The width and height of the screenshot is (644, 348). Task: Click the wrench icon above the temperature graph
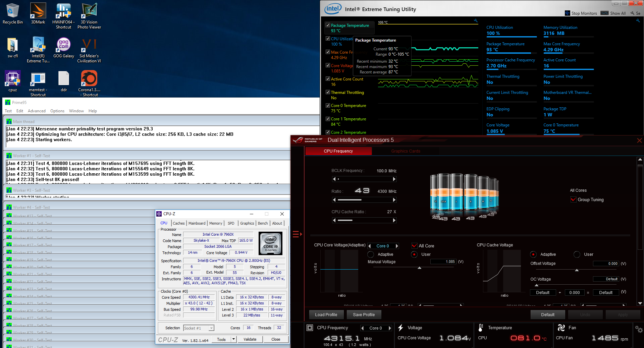[x=476, y=21]
